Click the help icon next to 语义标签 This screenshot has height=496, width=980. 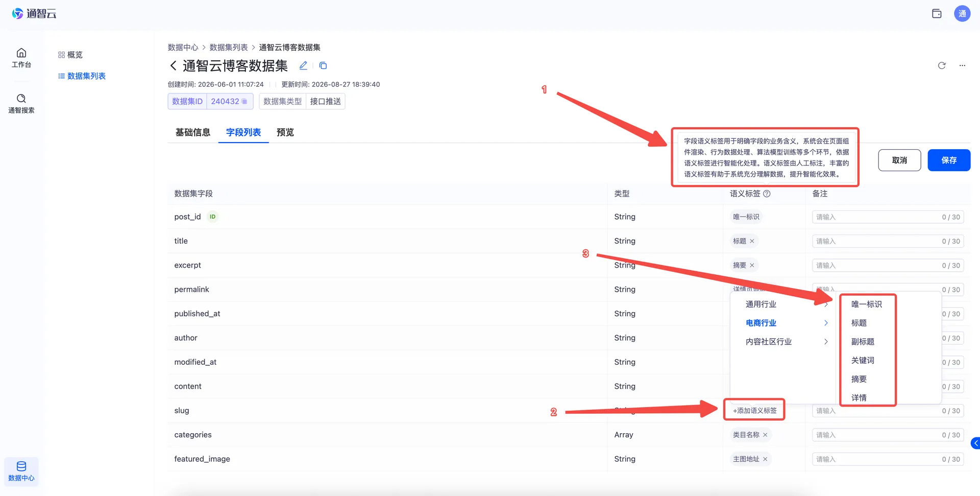pyautogui.click(x=767, y=194)
